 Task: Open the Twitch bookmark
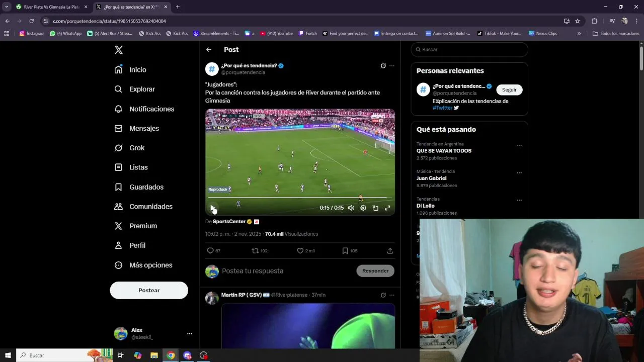click(x=307, y=34)
